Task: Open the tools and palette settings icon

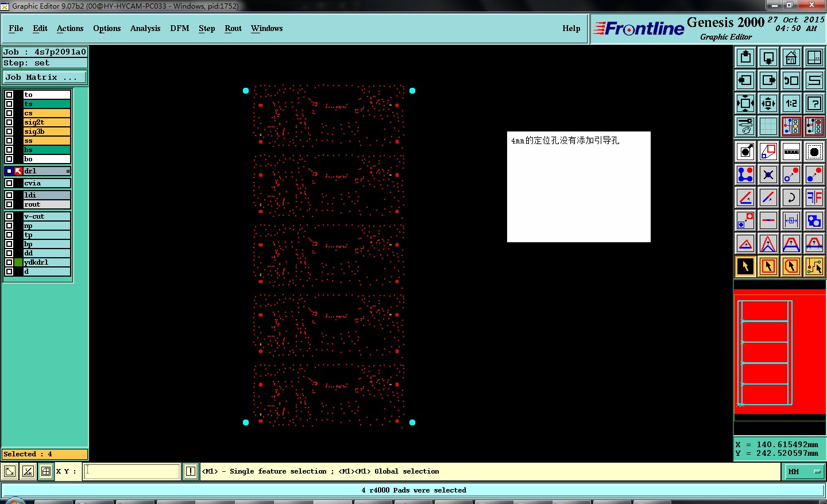Action: coord(745,126)
